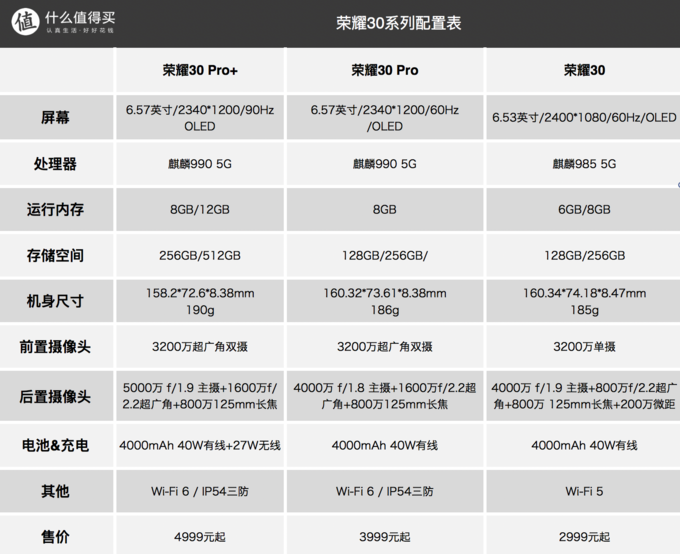Click the 128GB/256GB/ storage cell for 荣耀30 Pro
Screen dimensions: 680x554
(385, 256)
